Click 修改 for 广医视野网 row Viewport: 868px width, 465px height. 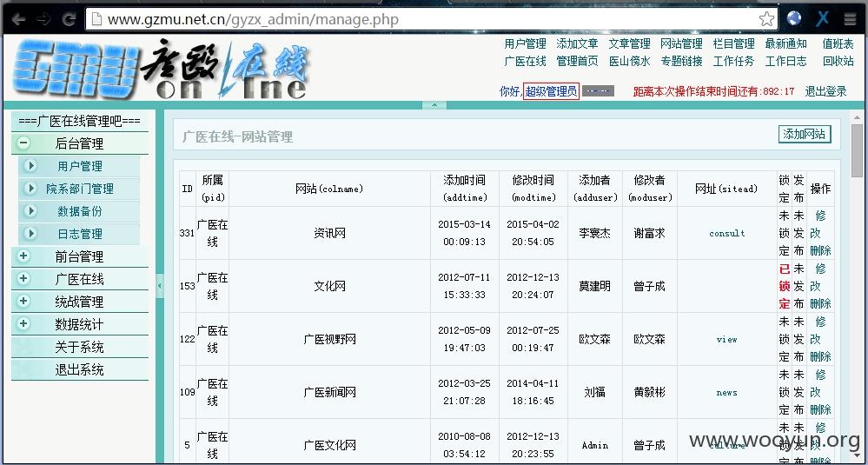818,330
